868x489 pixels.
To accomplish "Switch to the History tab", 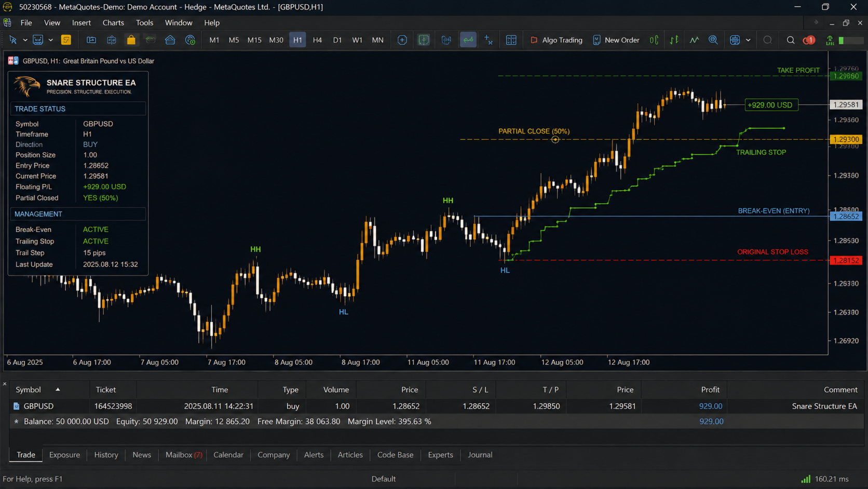I will click(106, 455).
